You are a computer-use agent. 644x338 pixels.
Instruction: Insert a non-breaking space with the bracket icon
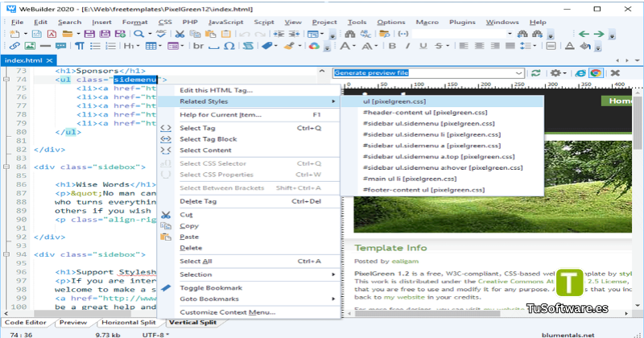click(x=213, y=46)
